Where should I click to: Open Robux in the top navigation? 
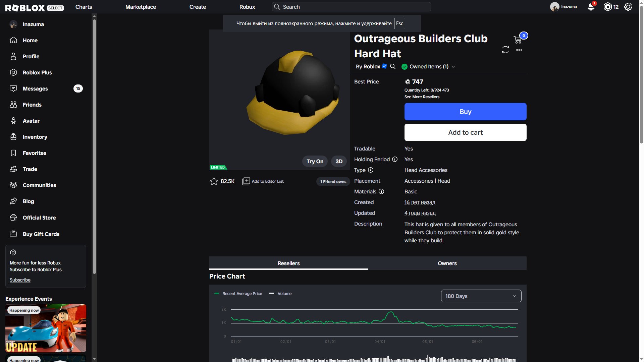[x=247, y=7]
